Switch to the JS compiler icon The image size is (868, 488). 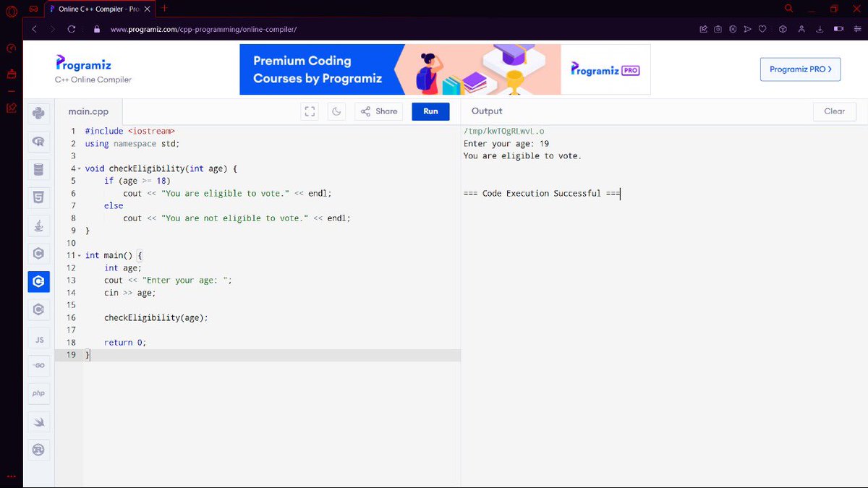[38, 338]
